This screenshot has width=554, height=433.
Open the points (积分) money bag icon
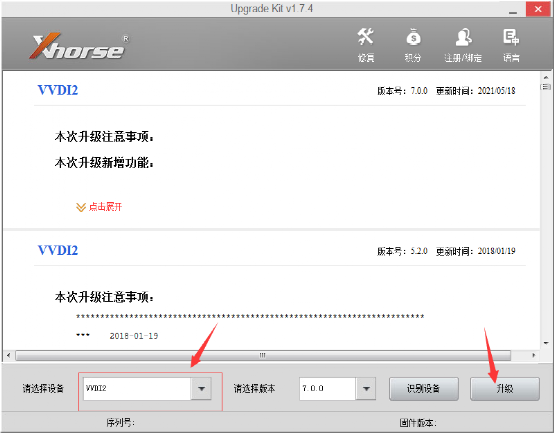point(413,45)
